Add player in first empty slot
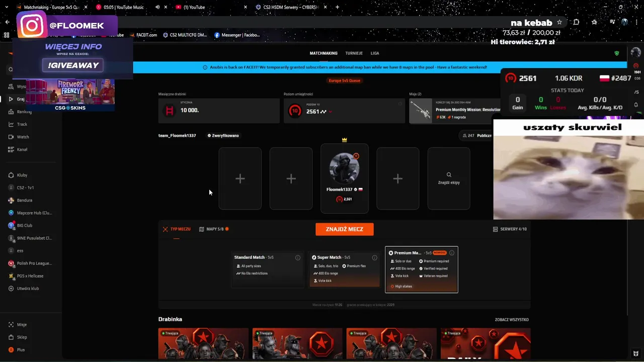The height and width of the screenshot is (362, 644). [240, 178]
